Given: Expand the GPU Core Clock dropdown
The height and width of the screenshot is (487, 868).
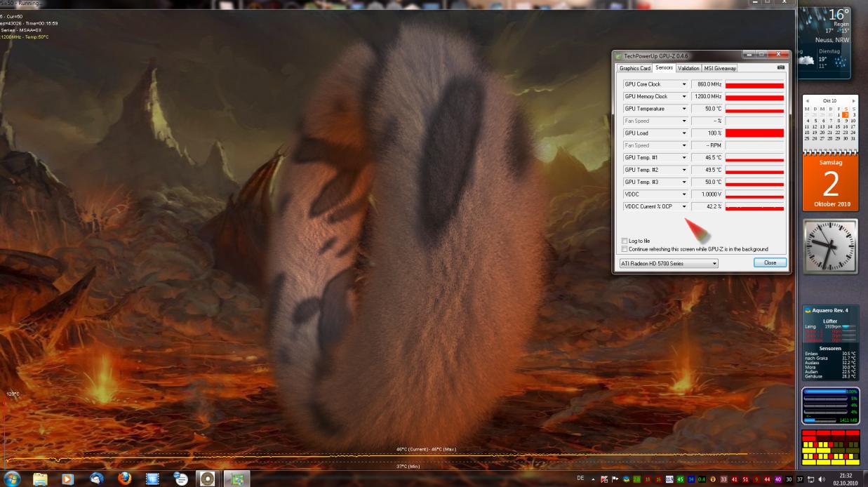Looking at the screenshot, I should (x=684, y=84).
